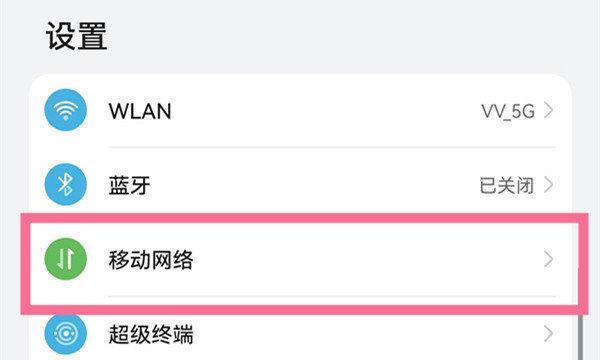Tap the green mobile network arrows icon
Screen dimensions: 600x360
click(65, 259)
